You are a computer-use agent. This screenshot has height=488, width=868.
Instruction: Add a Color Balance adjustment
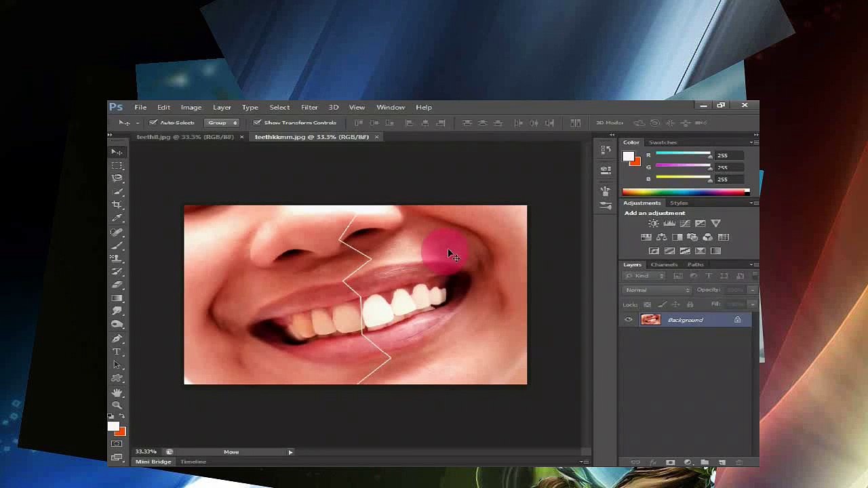pyautogui.click(x=661, y=237)
